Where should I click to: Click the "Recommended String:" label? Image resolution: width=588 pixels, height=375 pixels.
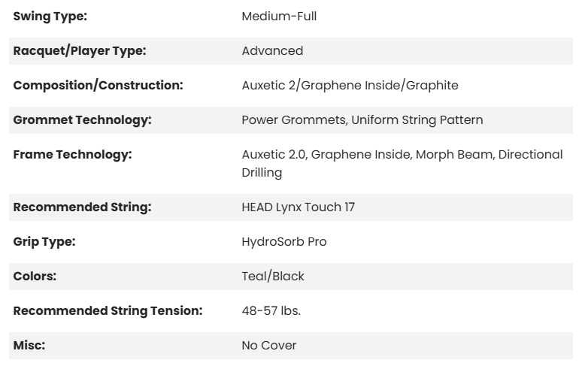coord(82,207)
